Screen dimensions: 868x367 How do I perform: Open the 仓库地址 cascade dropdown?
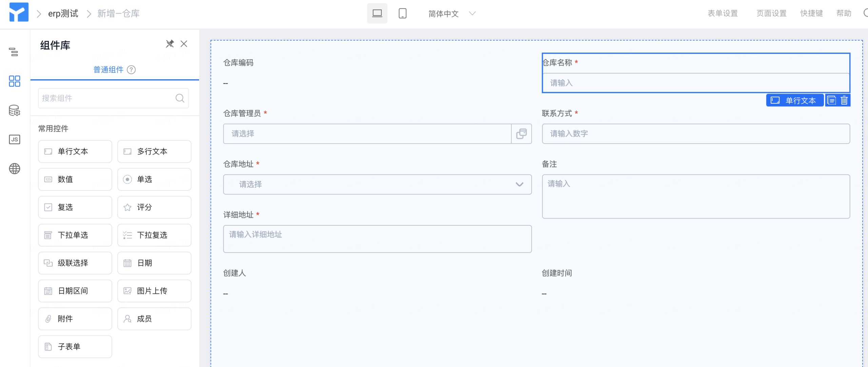[x=377, y=184]
